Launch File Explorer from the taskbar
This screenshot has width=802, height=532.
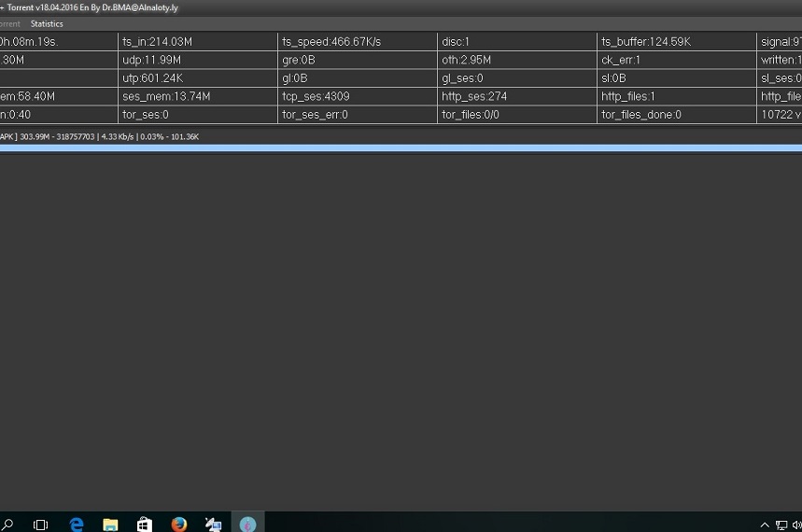(x=110, y=524)
